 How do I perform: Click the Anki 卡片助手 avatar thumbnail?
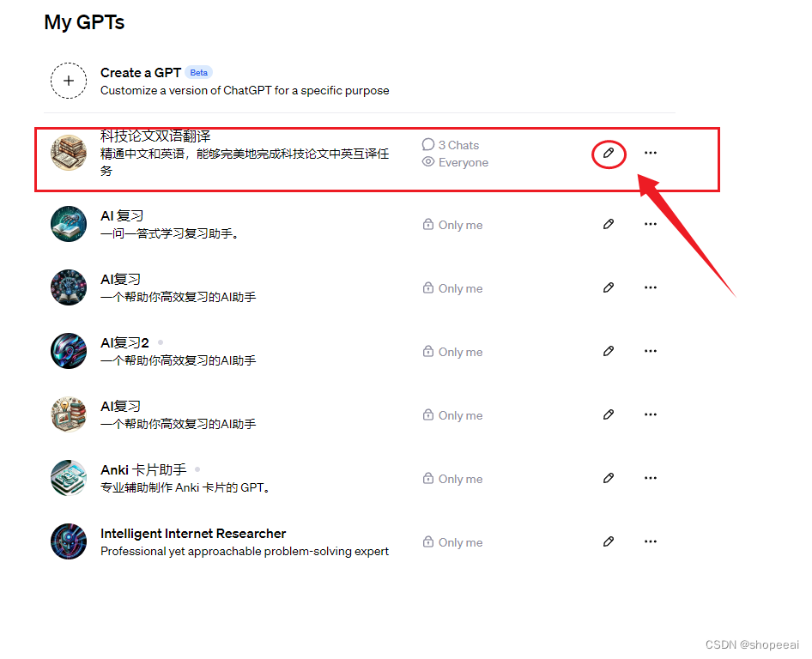pos(69,478)
